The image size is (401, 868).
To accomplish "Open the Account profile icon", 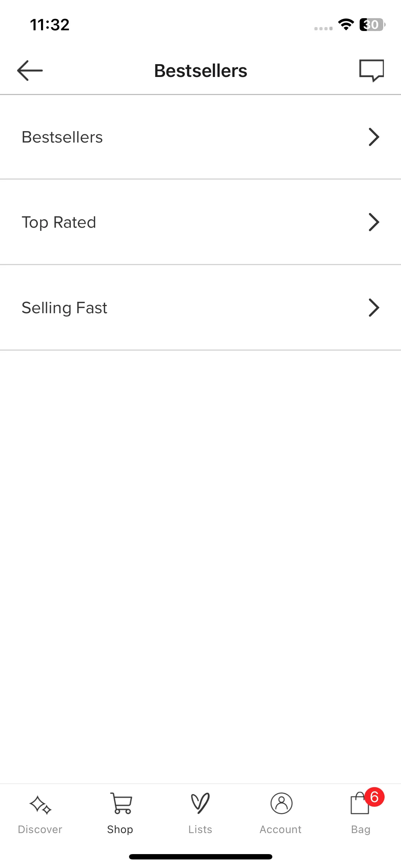I will (x=281, y=804).
